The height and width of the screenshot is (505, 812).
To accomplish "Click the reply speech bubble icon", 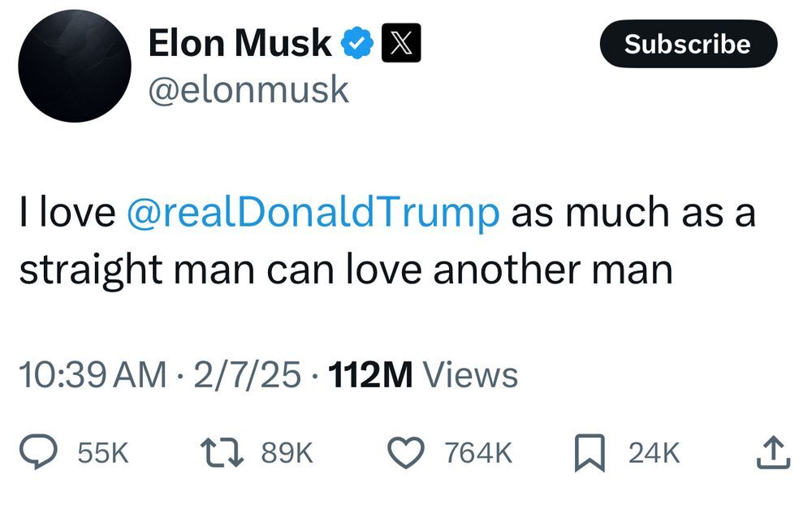I will point(38,451).
